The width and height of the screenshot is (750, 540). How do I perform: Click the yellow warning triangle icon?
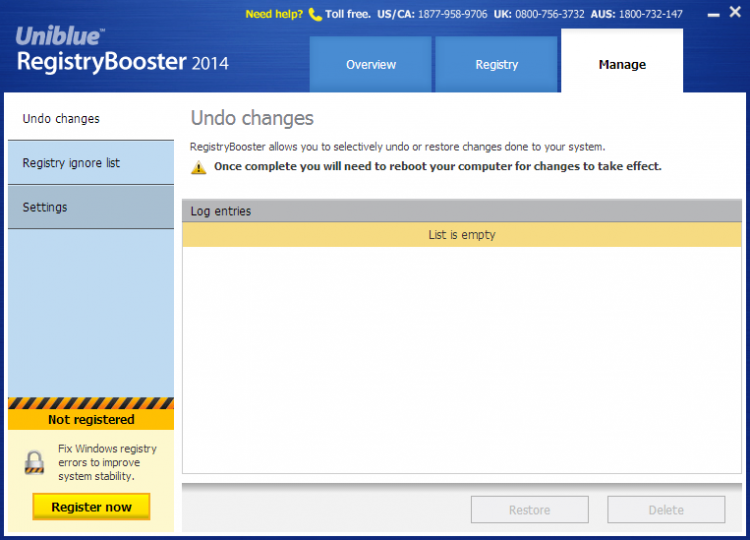click(199, 167)
